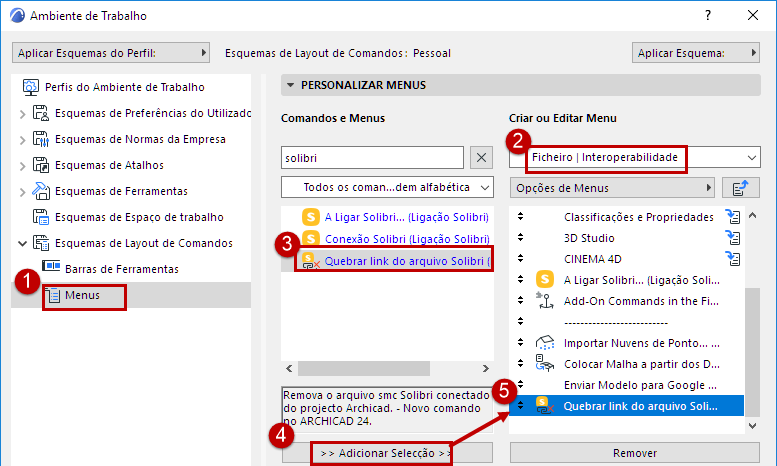Click the reorder handle on Enviar Modelo para Google row
The height and width of the screenshot is (466, 777).
coord(520,384)
